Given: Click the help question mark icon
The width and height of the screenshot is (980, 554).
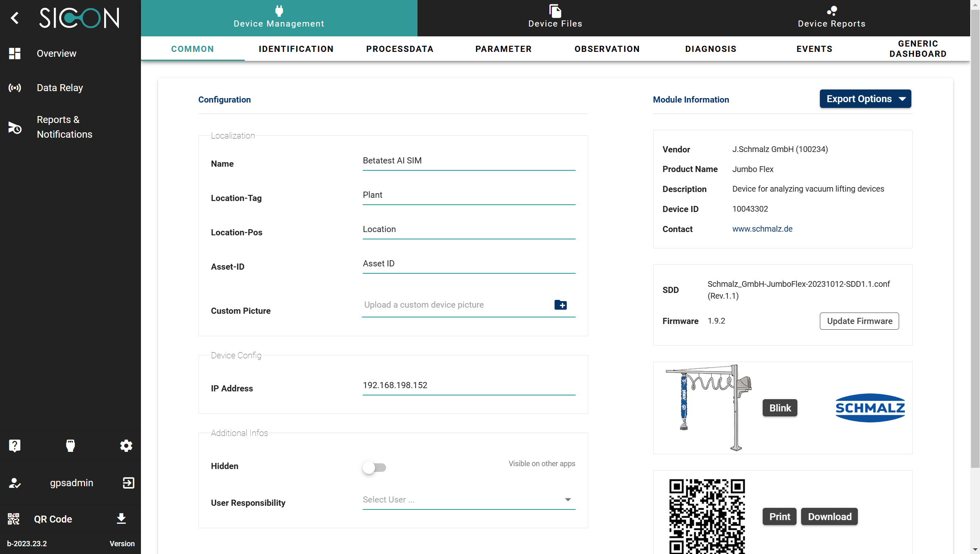Looking at the screenshot, I should pos(15,445).
